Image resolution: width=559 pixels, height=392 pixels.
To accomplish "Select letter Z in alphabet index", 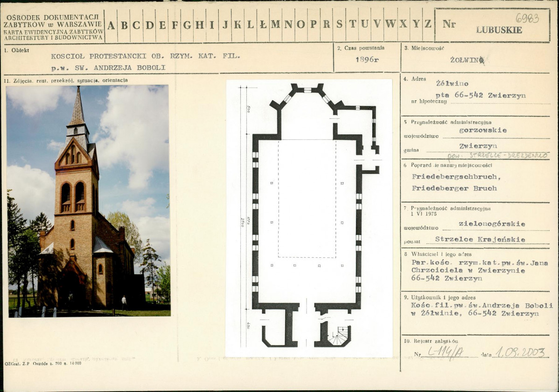I will [x=428, y=25].
